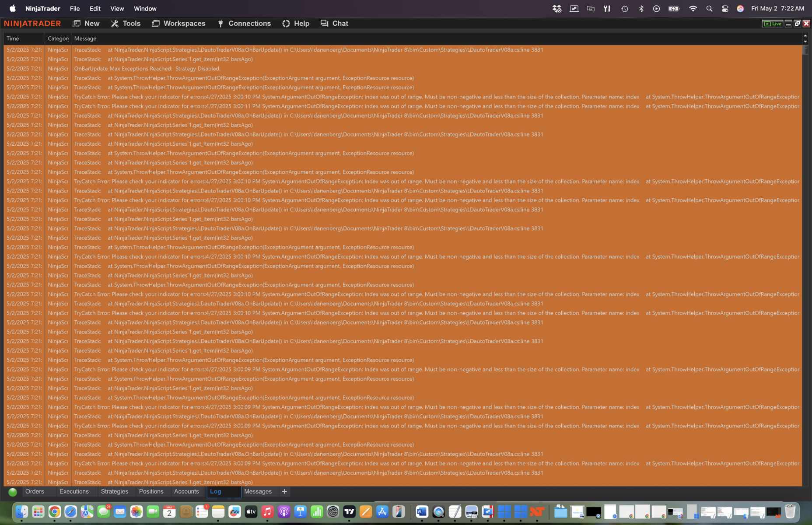Open Spotlight search
Image resolution: width=812 pixels, height=525 pixels.
[709, 8]
